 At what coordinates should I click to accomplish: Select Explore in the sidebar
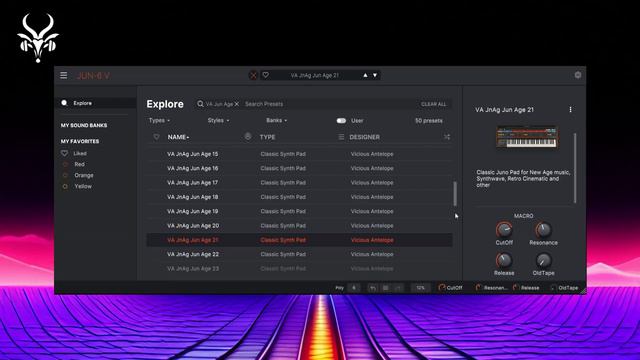coord(96,103)
